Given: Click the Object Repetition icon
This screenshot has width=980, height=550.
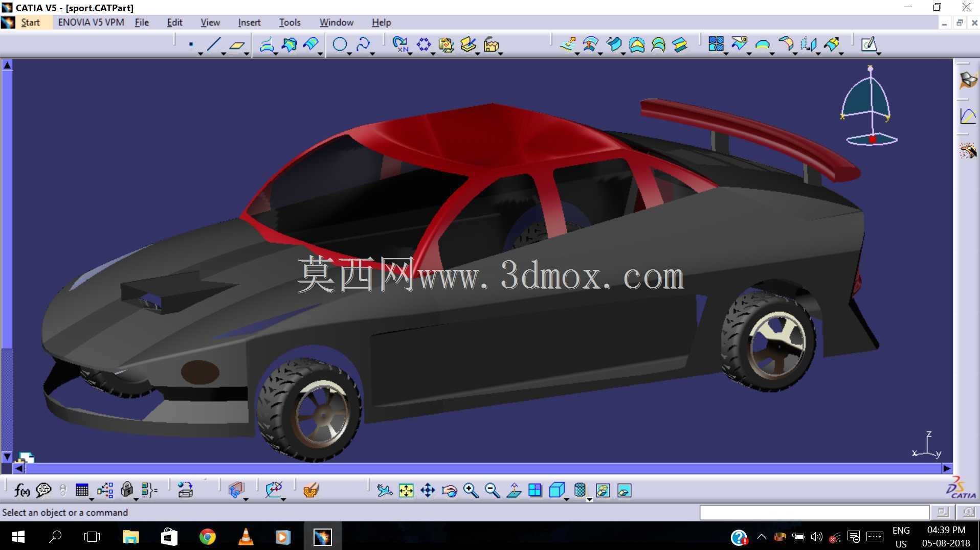Looking at the screenshot, I should pyautogui.click(x=400, y=44).
